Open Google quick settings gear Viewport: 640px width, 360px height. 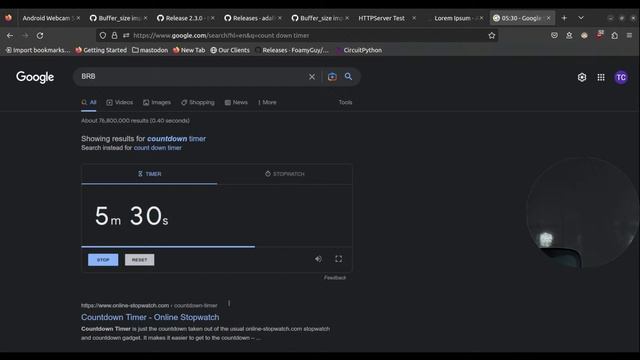(x=582, y=77)
